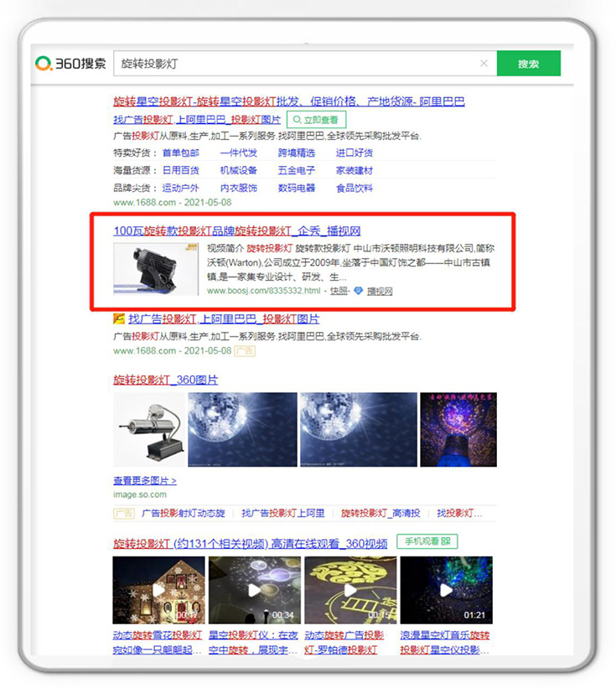Viewport: 616px width, 688px height.
Task: Expand 查看更多图片 to see more images
Action: [145, 481]
